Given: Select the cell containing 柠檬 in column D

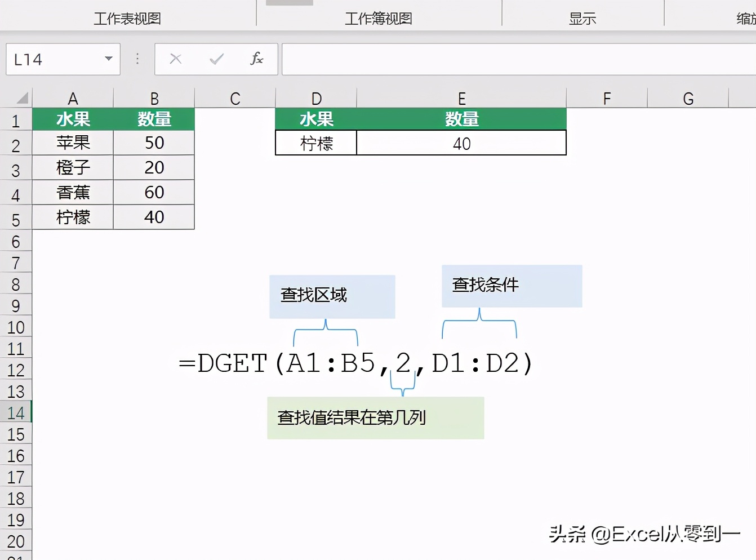Looking at the screenshot, I should tap(316, 143).
